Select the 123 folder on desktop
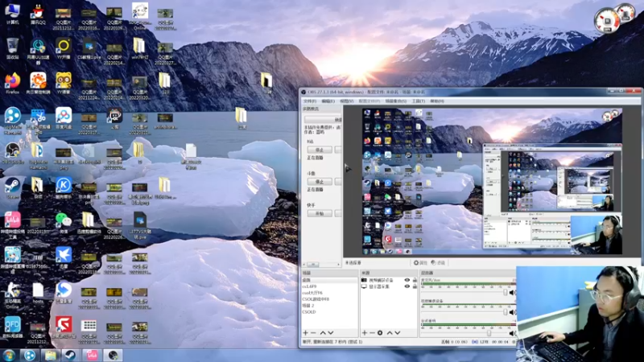Image resolution: width=644 pixels, height=362 pixels. tap(164, 84)
